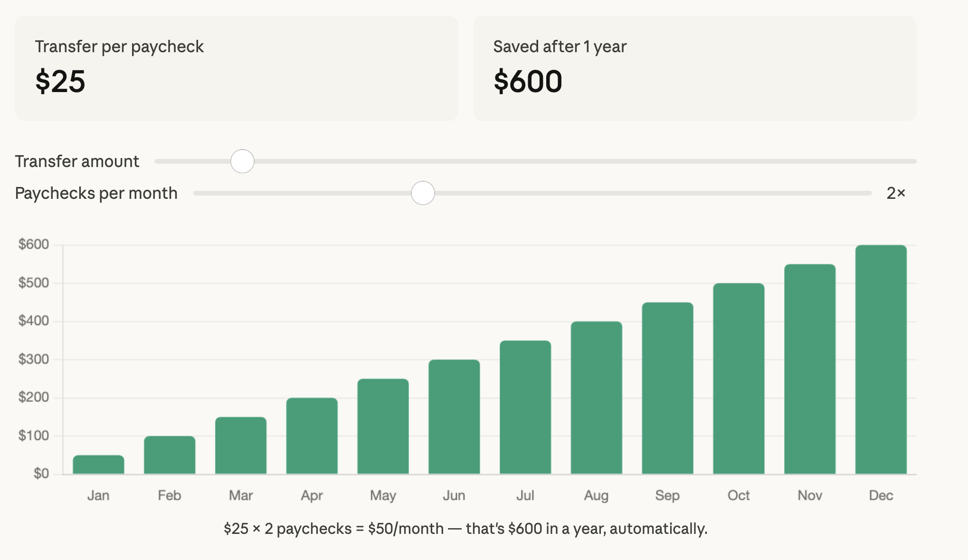Select the February savings bar
This screenshot has height=560, width=968.
[170, 456]
